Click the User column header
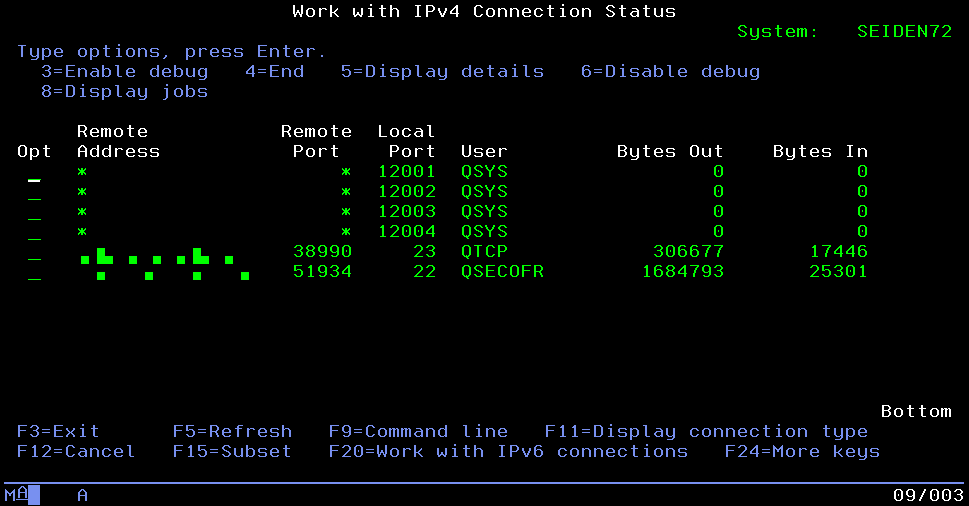Screen dimensions: 969x506 [x=484, y=152]
